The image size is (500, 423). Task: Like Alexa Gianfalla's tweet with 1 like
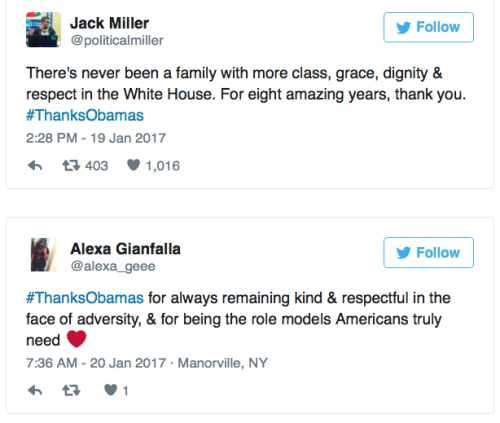pos(111,390)
